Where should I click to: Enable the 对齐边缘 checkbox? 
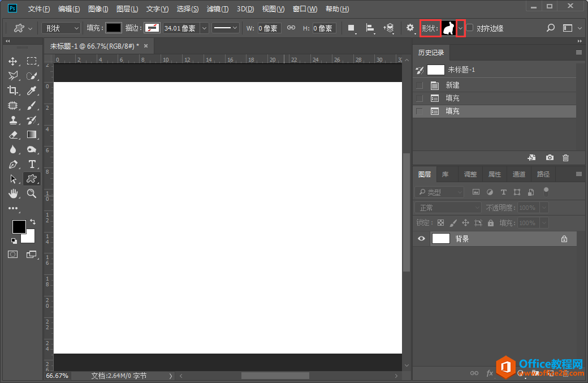(470, 28)
